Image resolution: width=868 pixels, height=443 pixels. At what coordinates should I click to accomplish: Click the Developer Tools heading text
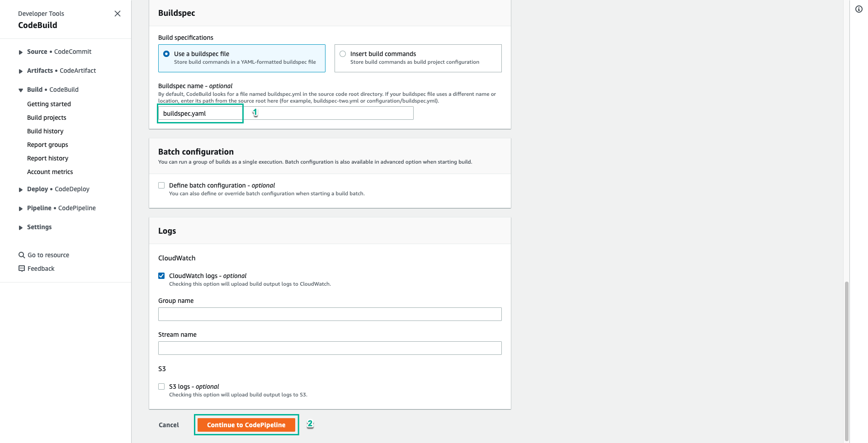[x=41, y=14]
